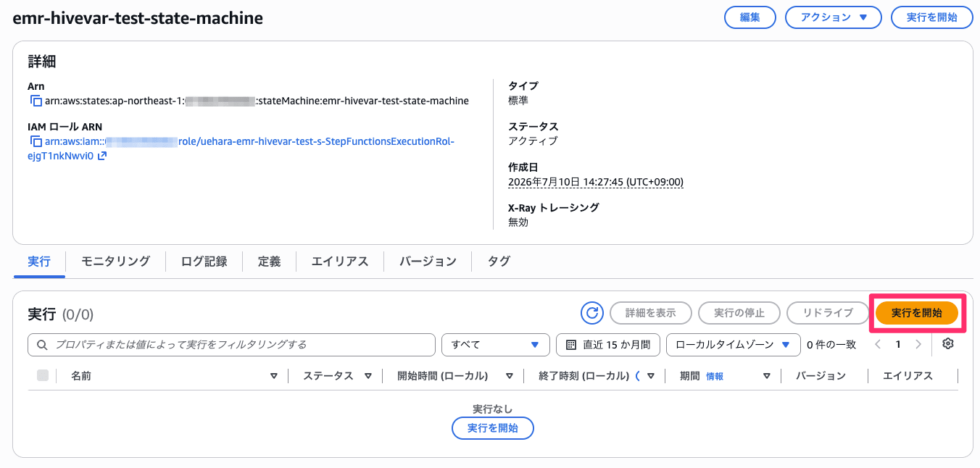
Task: Open IAM role external link icon
Action: pyautogui.click(x=102, y=156)
